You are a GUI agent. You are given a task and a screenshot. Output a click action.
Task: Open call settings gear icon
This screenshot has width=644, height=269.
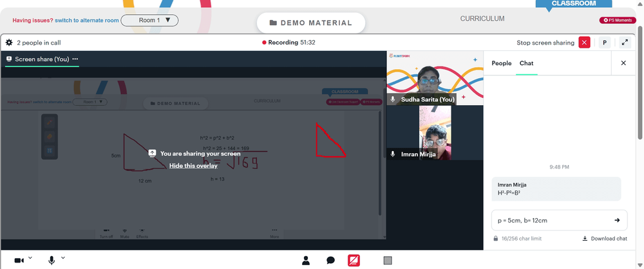tap(9, 43)
